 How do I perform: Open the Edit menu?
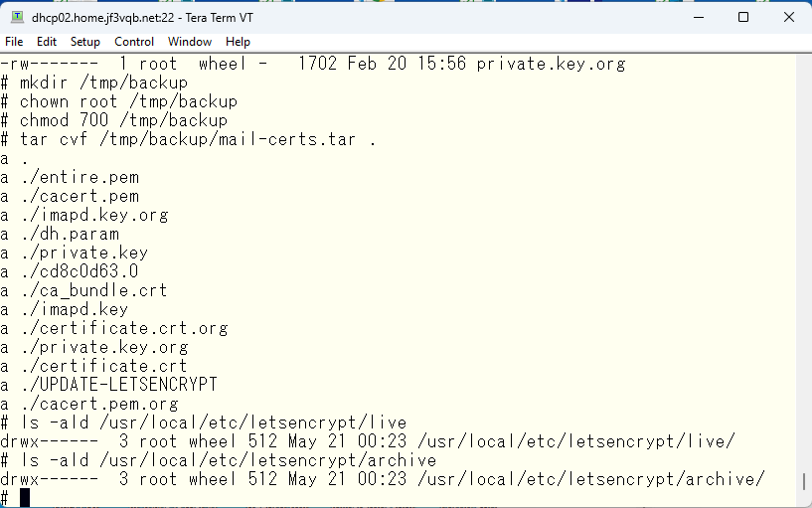pos(47,42)
